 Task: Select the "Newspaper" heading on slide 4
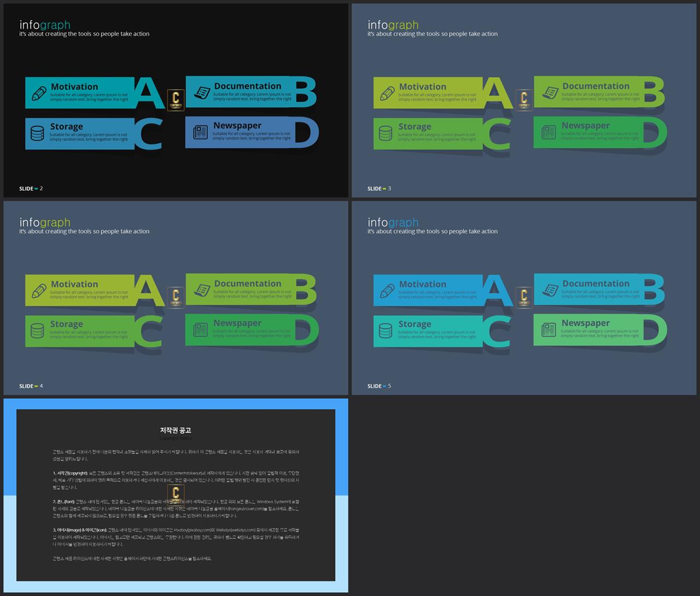coord(237,323)
